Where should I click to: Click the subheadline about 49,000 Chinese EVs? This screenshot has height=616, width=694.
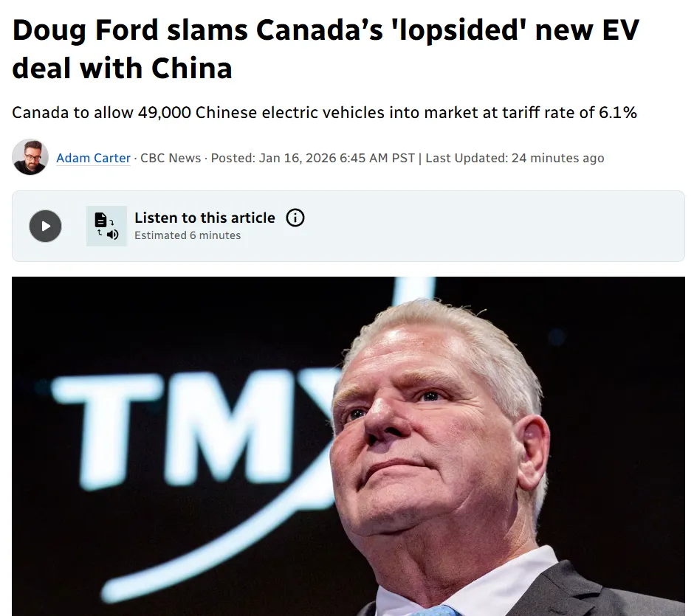coord(324,113)
